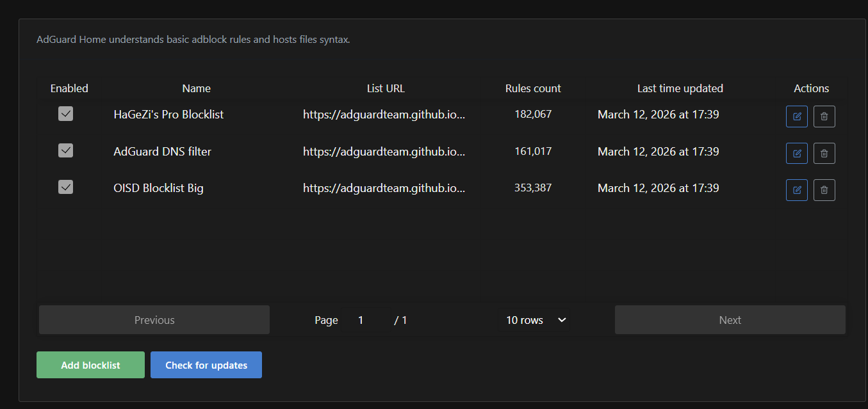Open the 10 rows page size dropdown
This screenshot has height=409, width=868.
536,320
